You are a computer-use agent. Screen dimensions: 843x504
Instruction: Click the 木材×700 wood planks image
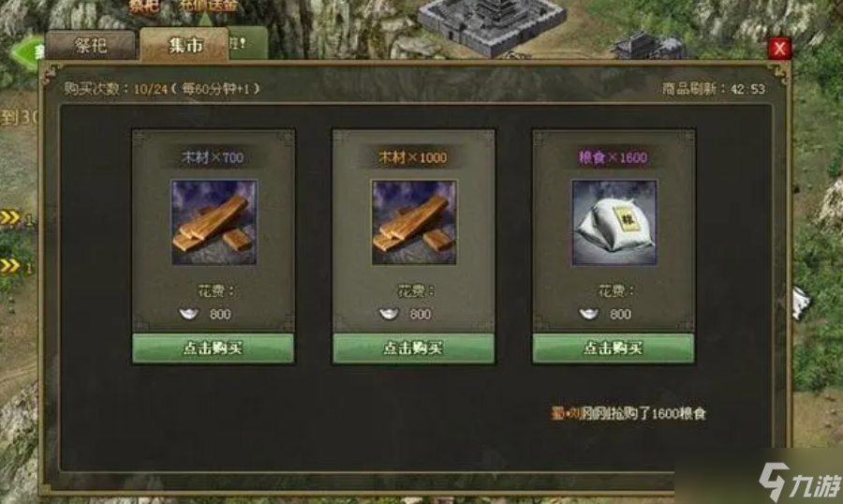coord(214,223)
